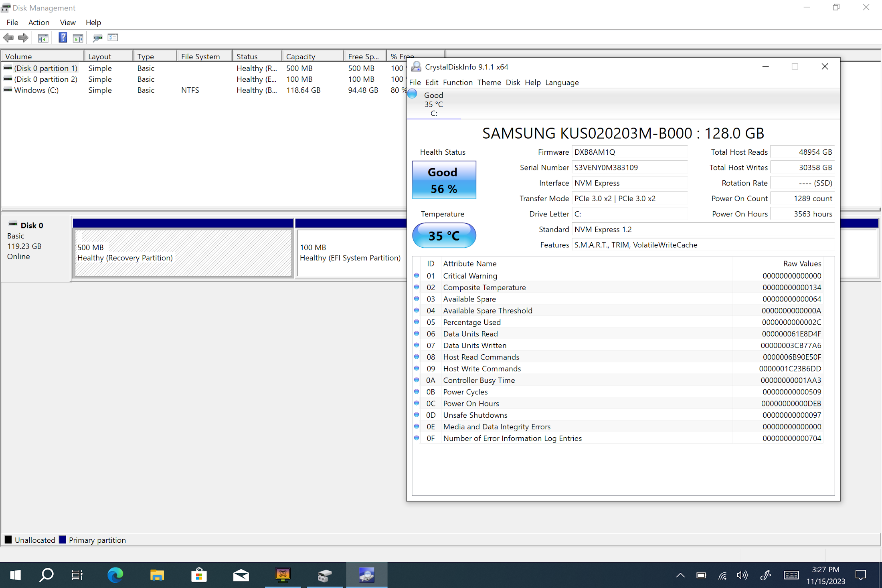Open CrystalDiskInfo Disk menu

[513, 82]
